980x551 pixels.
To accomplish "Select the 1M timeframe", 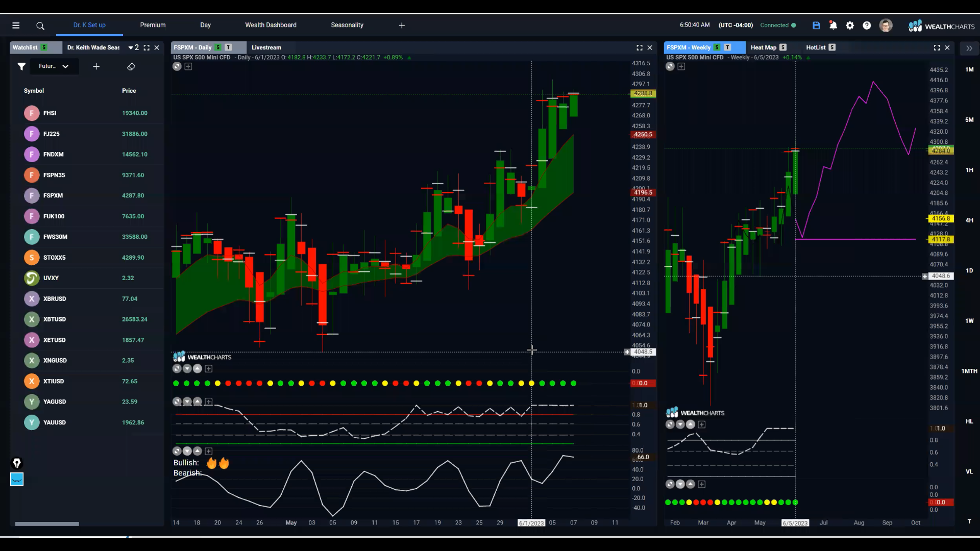I will click(969, 69).
